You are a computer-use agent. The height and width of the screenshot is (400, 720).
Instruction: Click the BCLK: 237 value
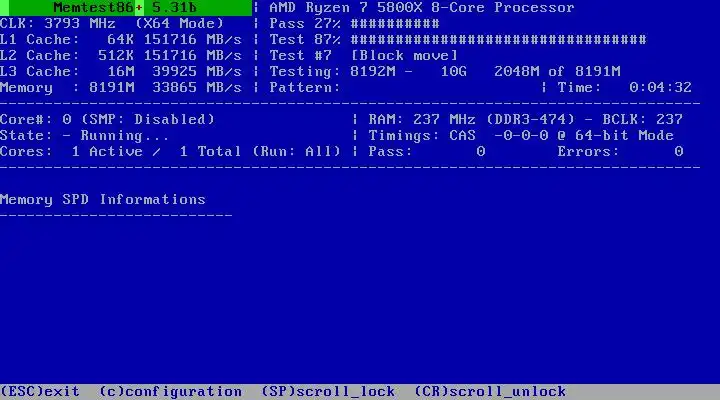642,119
